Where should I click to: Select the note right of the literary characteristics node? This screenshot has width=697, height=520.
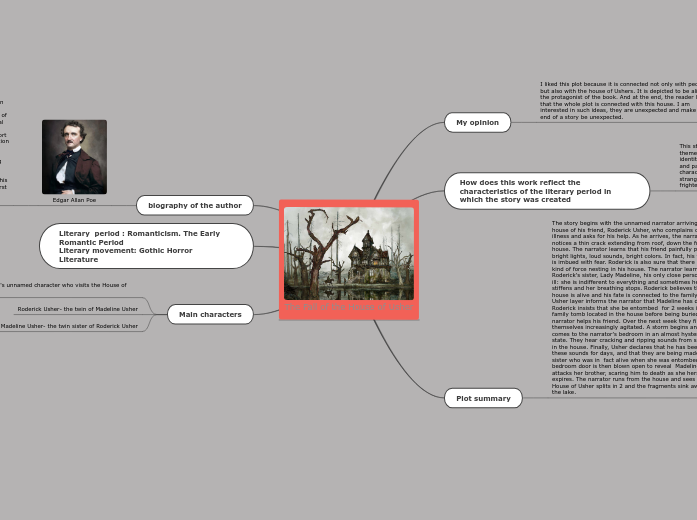(687, 165)
